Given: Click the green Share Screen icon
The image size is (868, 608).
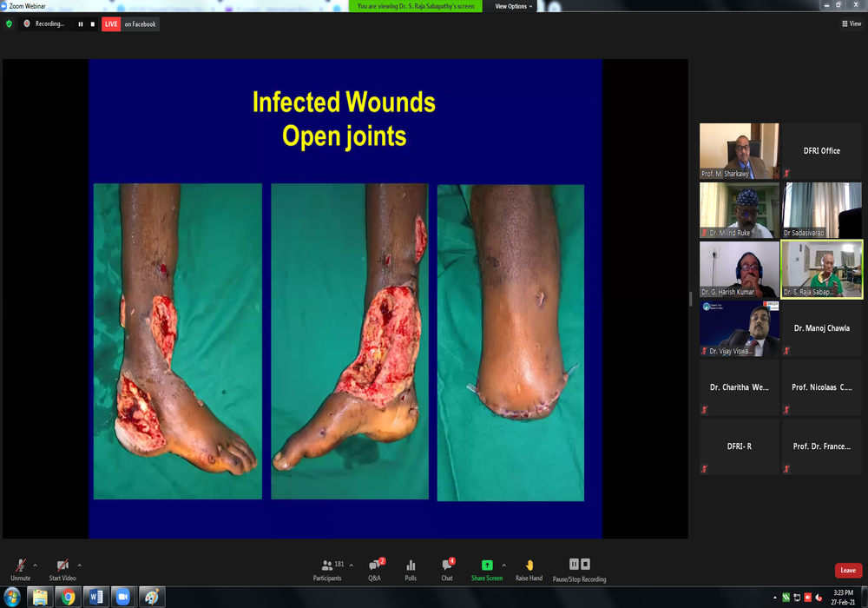Looking at the screenshot, I should pos(487,566).
